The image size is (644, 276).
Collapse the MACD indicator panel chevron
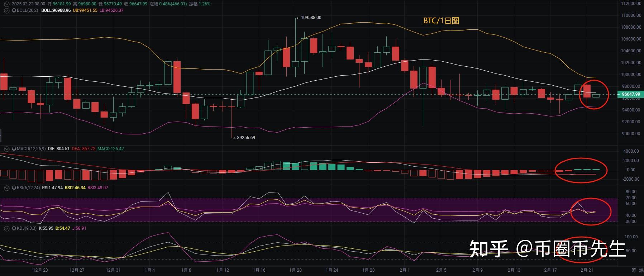coord(6,149)
